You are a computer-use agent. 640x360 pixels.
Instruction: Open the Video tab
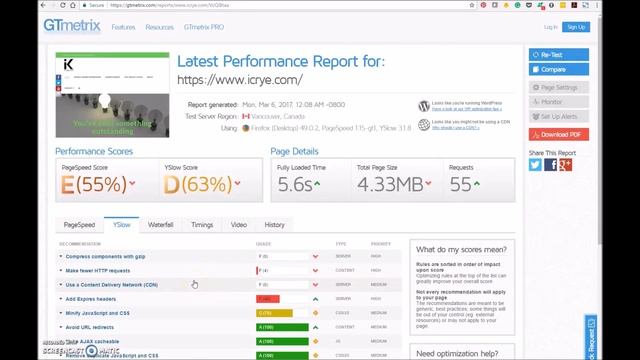coord(239,225)
